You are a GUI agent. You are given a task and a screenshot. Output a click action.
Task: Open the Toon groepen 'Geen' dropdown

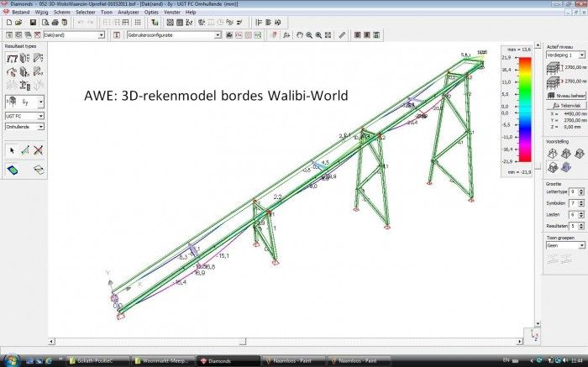pos(581,245)
